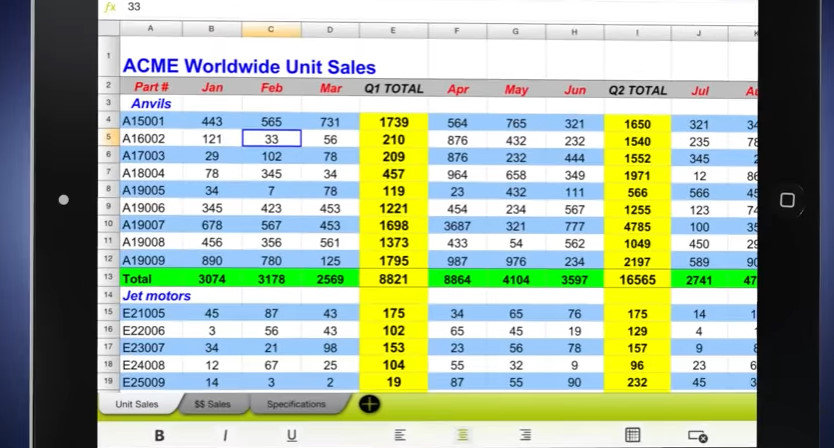The image size is (834, 448).
Task: Select Q1 value 1739 for A15001
Action: (394, 122)
